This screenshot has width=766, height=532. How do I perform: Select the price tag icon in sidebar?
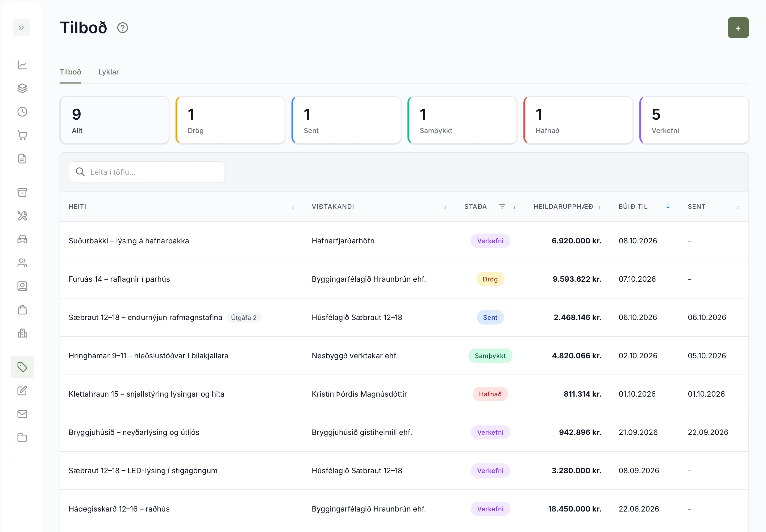pyautogui.click(x=22, y=367)
